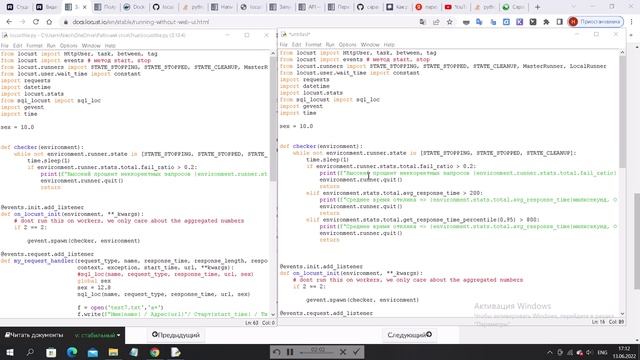Click 'def checker(environment):' in untitled editor
Screen dimensions: 640x360
[x=321, y=146]
